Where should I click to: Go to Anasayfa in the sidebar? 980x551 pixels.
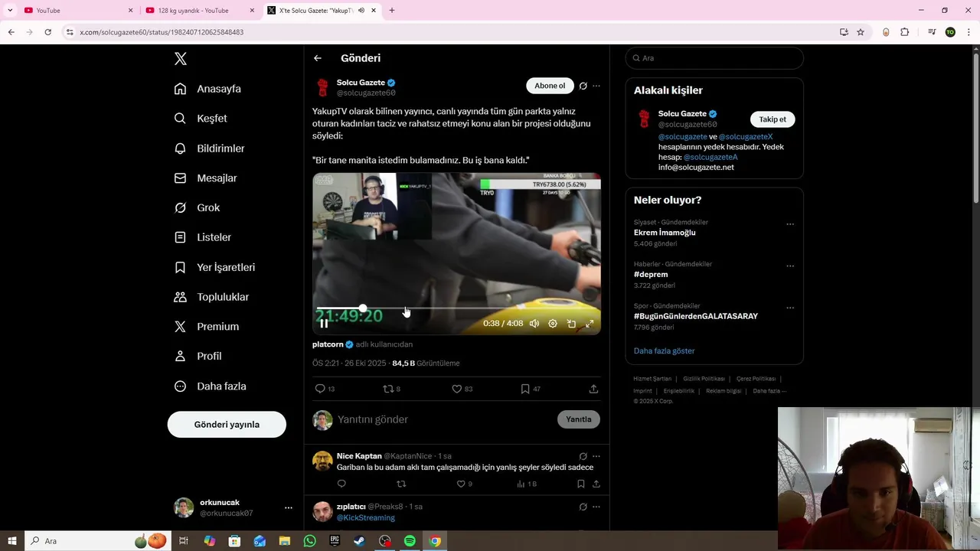click(207, 89)
